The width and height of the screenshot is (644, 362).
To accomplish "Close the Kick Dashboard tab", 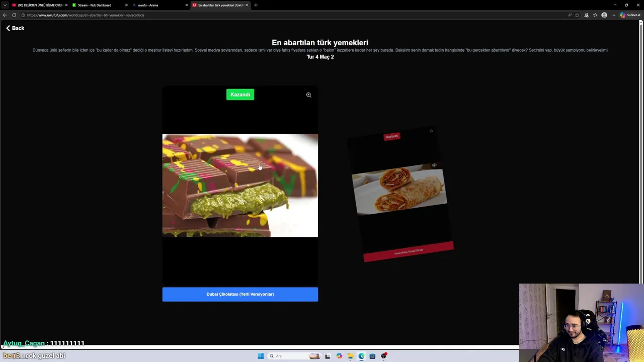I will (x=126, y=5).
